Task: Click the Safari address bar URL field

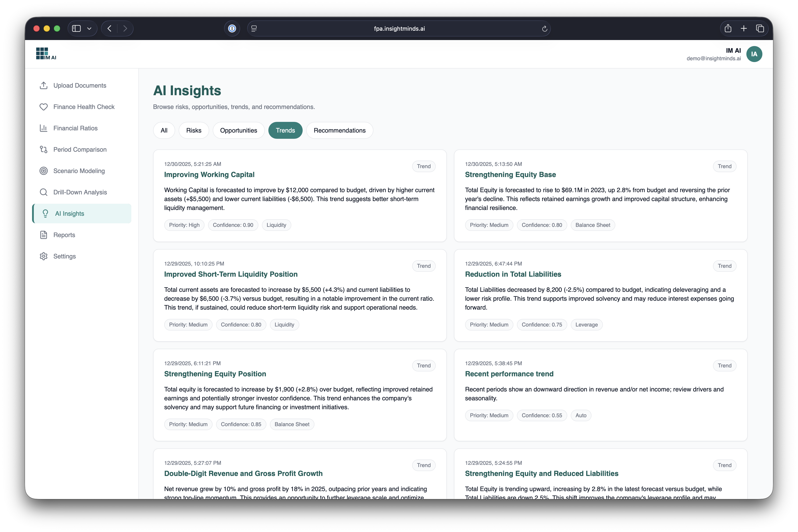Action: click(x=399, y=29)
